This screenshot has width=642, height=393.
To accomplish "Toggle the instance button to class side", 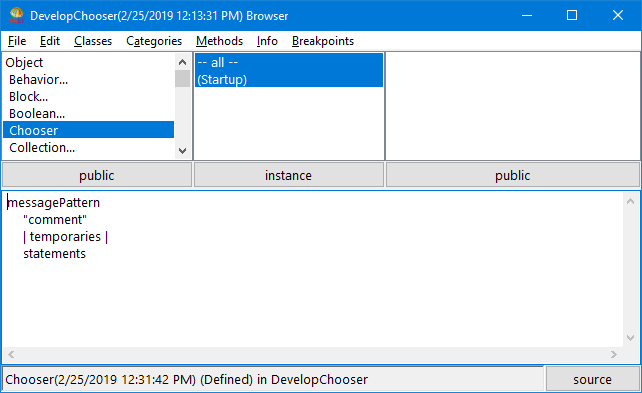I will 289,175.
